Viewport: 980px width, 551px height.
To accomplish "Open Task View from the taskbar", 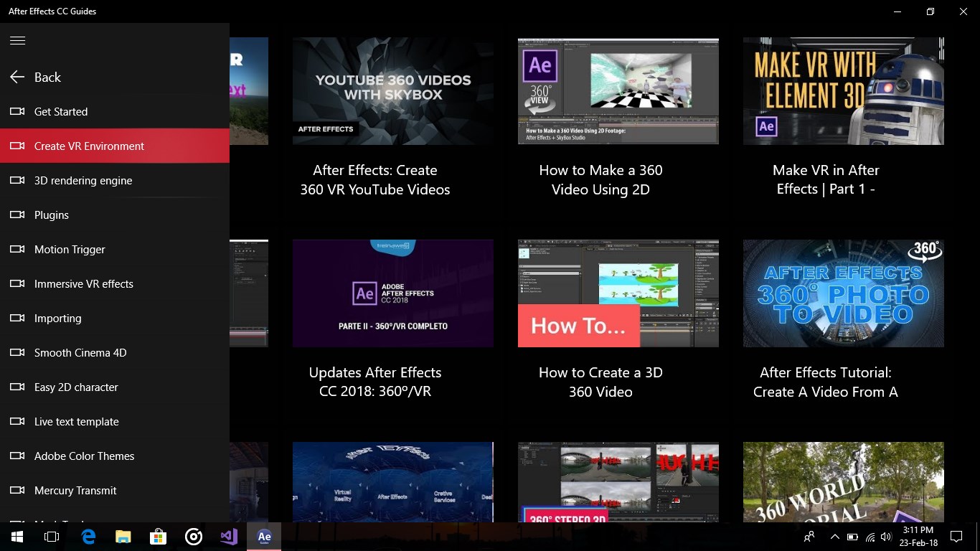I will pyautogui.click(x=52, y=537).
